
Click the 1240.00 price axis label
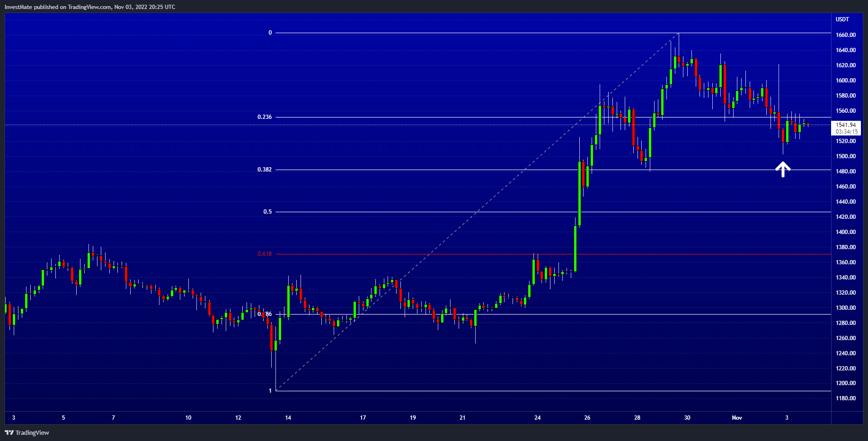846,353
